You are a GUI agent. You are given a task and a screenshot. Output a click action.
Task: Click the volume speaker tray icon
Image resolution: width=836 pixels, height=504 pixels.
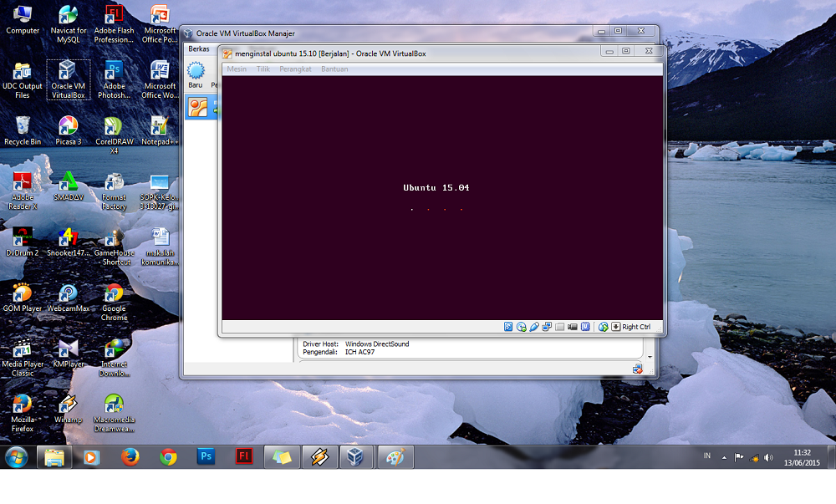tap(768, 457)
